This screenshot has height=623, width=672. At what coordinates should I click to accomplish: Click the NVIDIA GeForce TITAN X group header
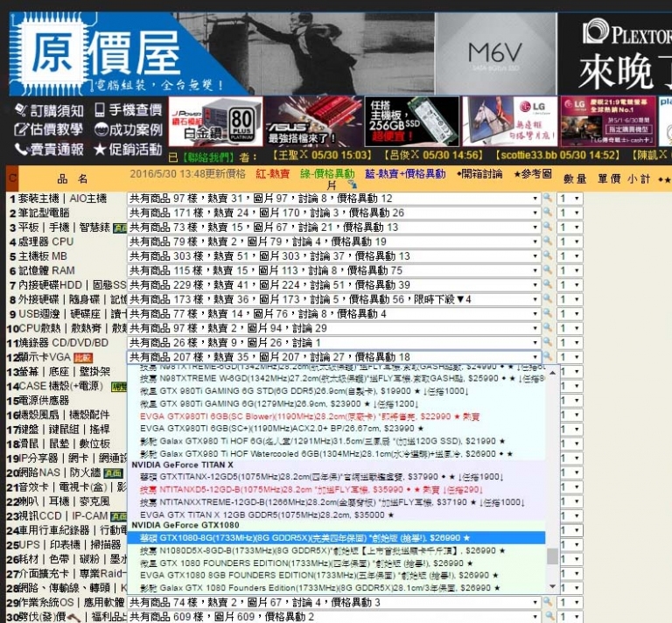pos(182,465)
